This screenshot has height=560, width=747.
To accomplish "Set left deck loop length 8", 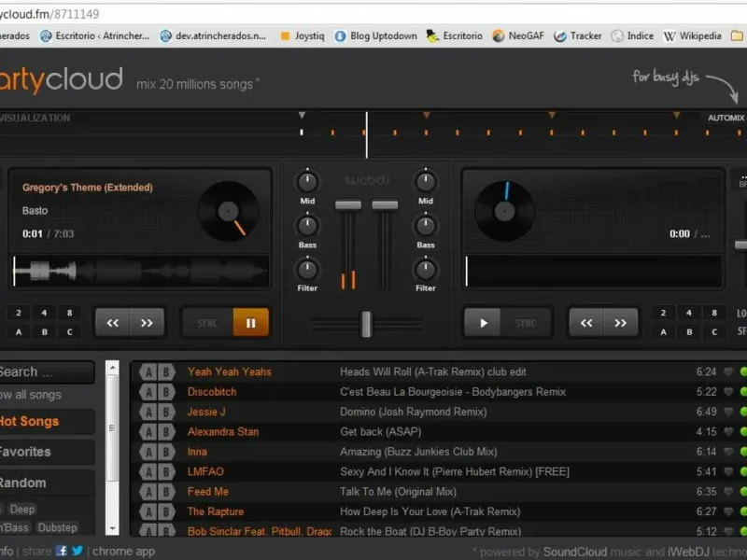I will 69,313.
